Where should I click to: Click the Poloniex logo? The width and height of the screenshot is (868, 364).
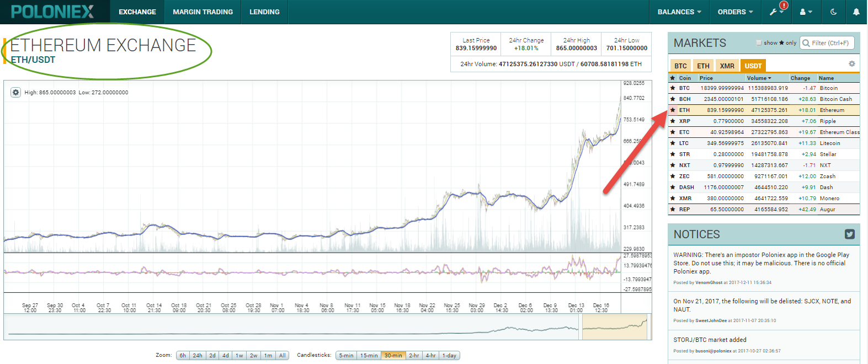click(52, 12)
